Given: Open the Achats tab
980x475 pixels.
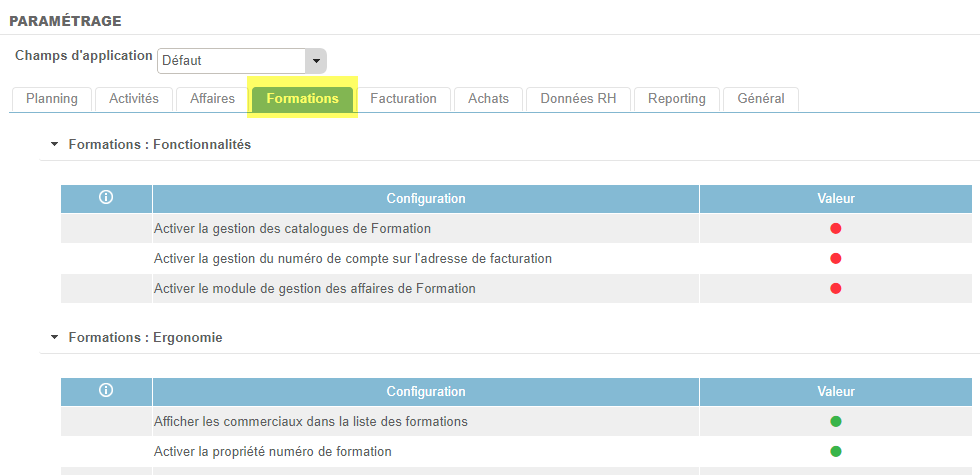Looking at the screenshot, I should point(488,99).
